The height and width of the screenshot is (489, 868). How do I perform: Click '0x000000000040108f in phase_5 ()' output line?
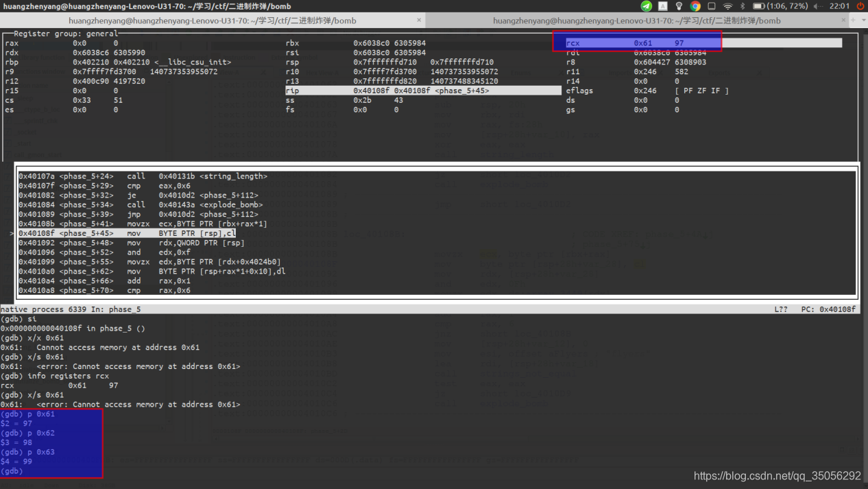[x=73, y=329]
